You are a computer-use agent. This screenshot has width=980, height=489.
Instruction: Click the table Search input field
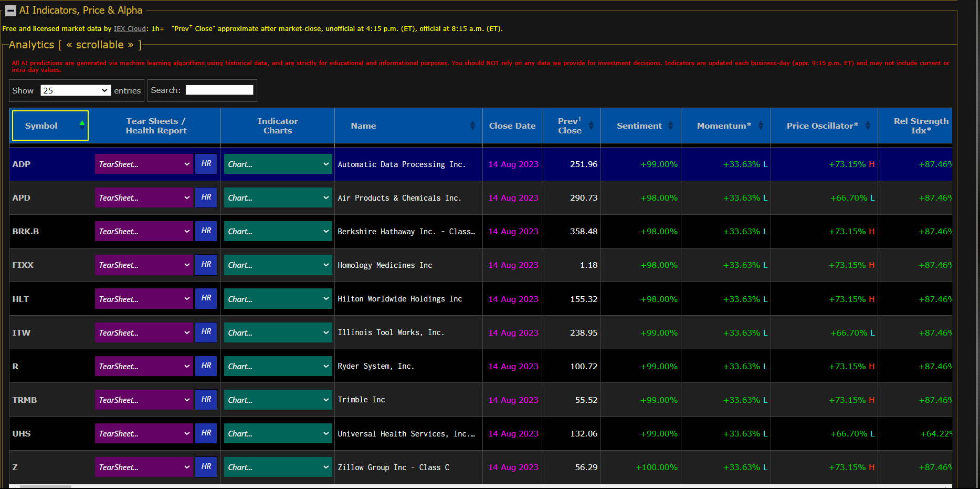tap(219, 90)
